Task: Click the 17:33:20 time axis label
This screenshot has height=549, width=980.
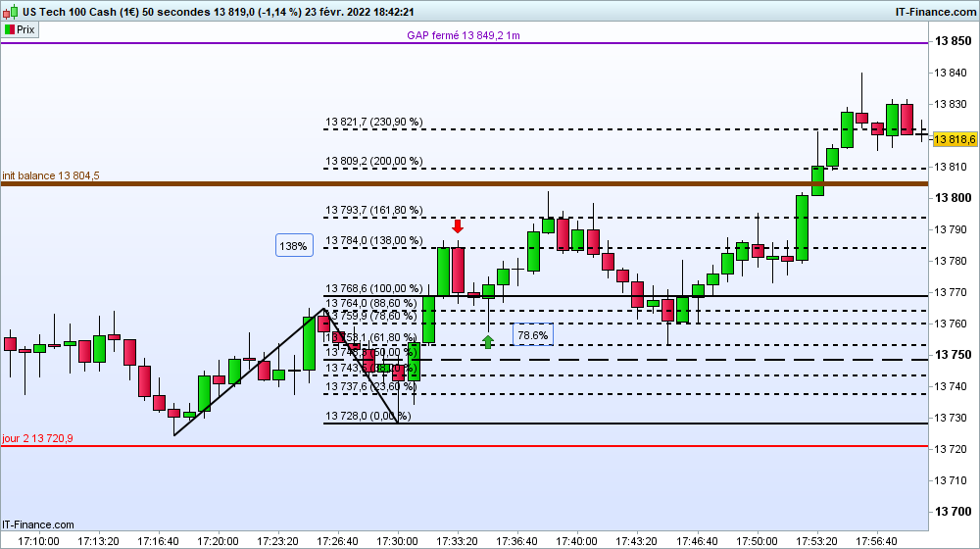Action: click(457, 541)
